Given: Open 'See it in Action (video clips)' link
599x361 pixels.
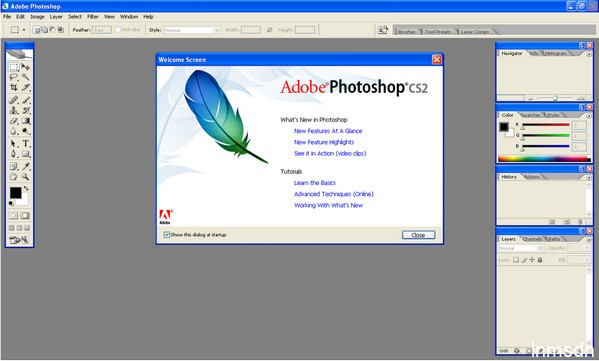Looking at the screenshot, I should tap(330, 154).
